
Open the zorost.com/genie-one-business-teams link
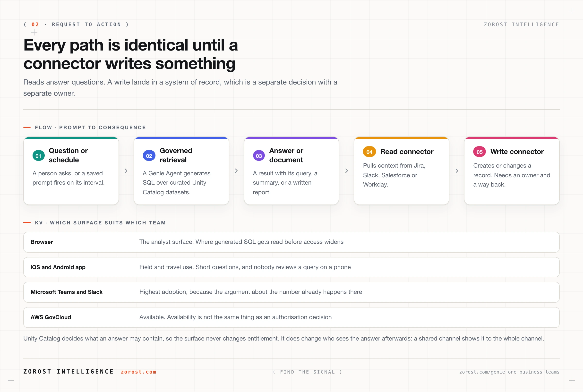[509, 372]
